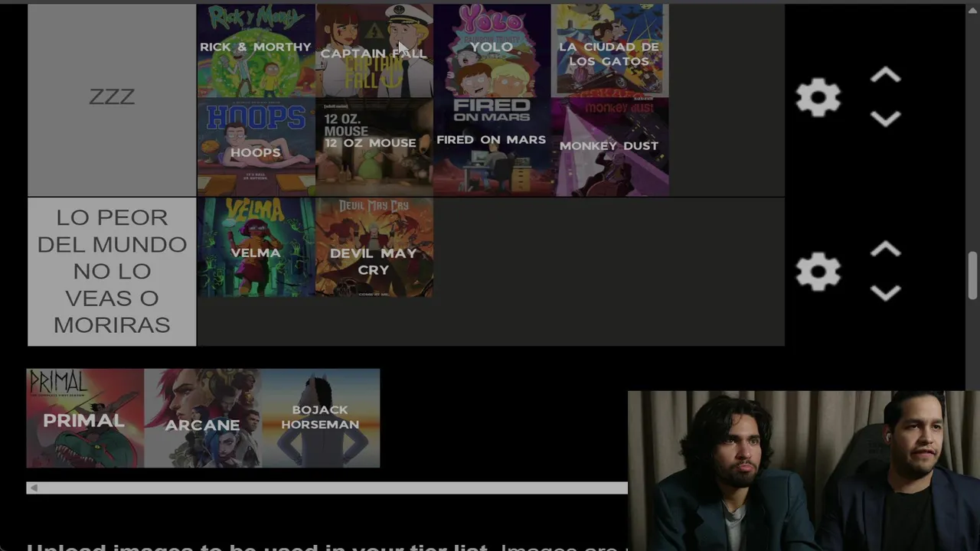This screenshot has width=980, height=551.
Task: Select the Monkey Dust thumbnail
Action: click(x=609, y=147)
